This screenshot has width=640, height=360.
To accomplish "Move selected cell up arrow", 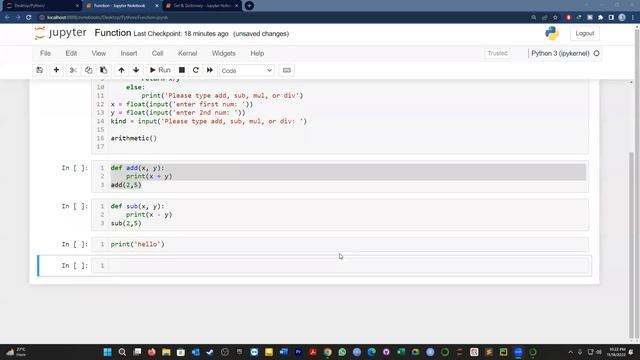I will 121,70.
